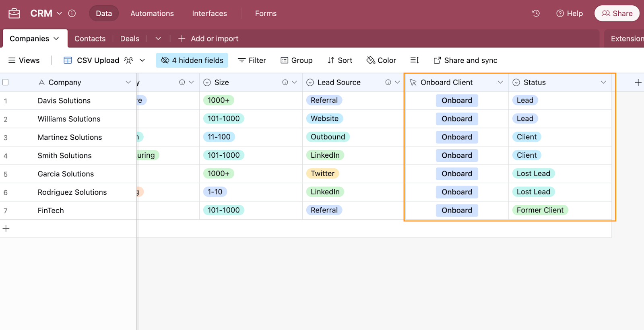Open Color options in toolbar
644x330 pixels.
(x=381, y=60)
